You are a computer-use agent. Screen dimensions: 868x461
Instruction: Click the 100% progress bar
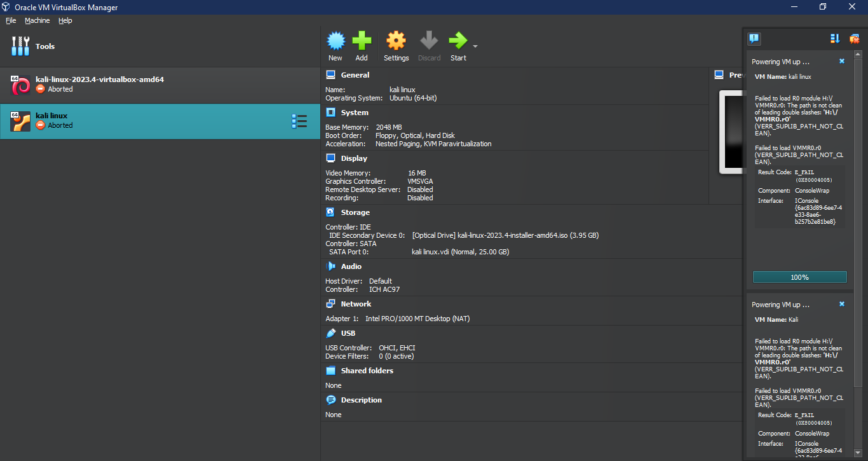click(x=799, y=277)
